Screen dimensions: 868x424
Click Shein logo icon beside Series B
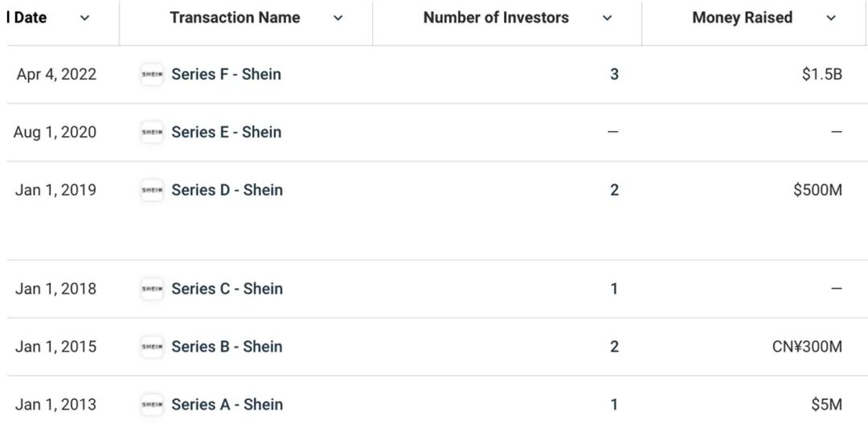151,347
